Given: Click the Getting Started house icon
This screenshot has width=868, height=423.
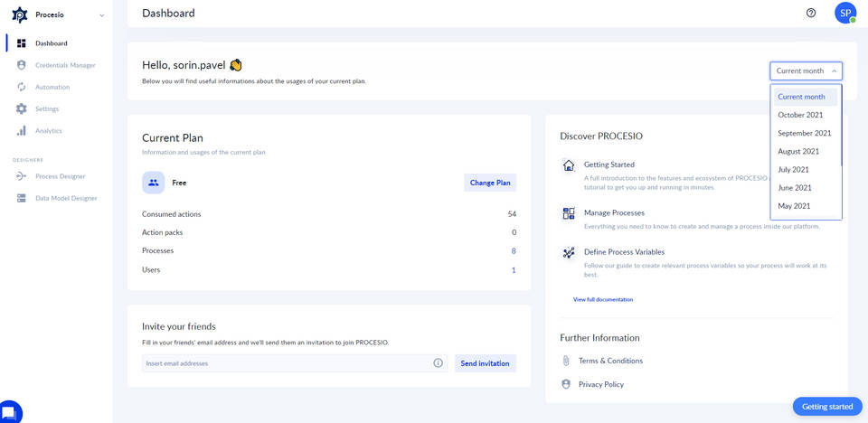Looking at the screenshot, I should pyautogui.click(x=569, y=165).
